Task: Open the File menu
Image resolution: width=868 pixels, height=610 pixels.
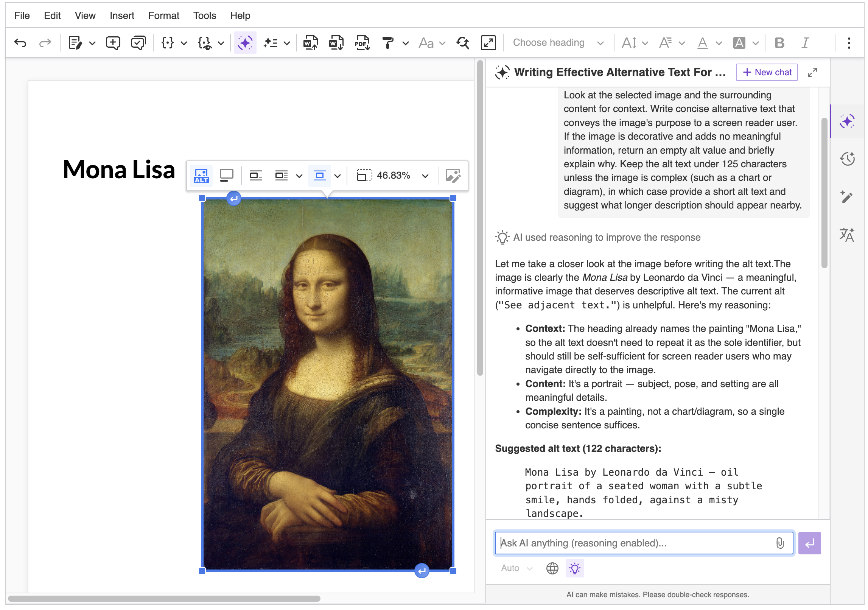Action: pyautogui.click(x=22, y=16)
